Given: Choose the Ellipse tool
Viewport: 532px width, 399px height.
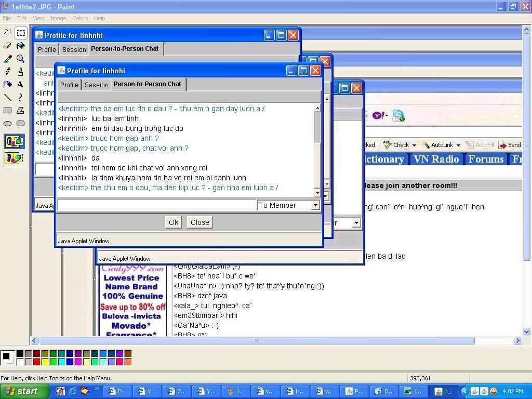Looking at the screenshot, I should point(7,124).
